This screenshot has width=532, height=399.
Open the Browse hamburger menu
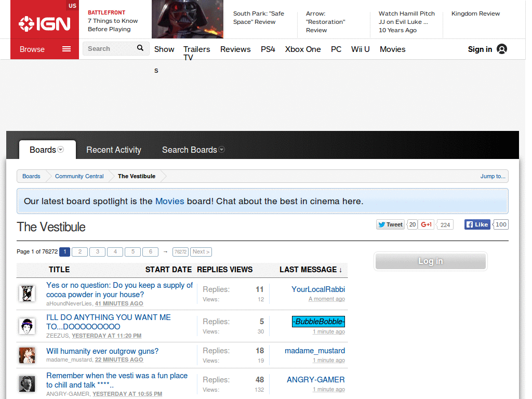click(x=66, y=49)
